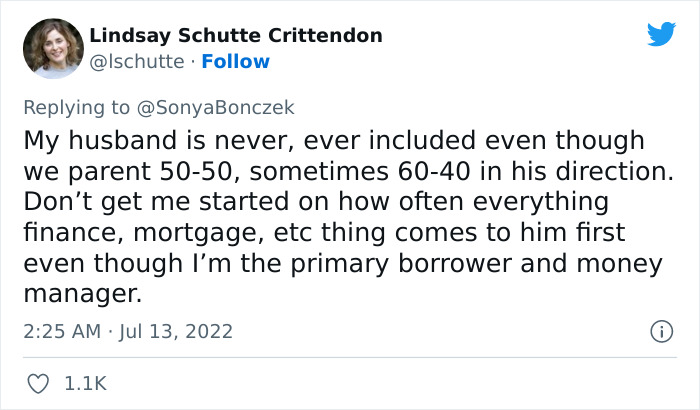Click the Jul 13, 2022 date
700x410 pixels.
coord(176,329)
